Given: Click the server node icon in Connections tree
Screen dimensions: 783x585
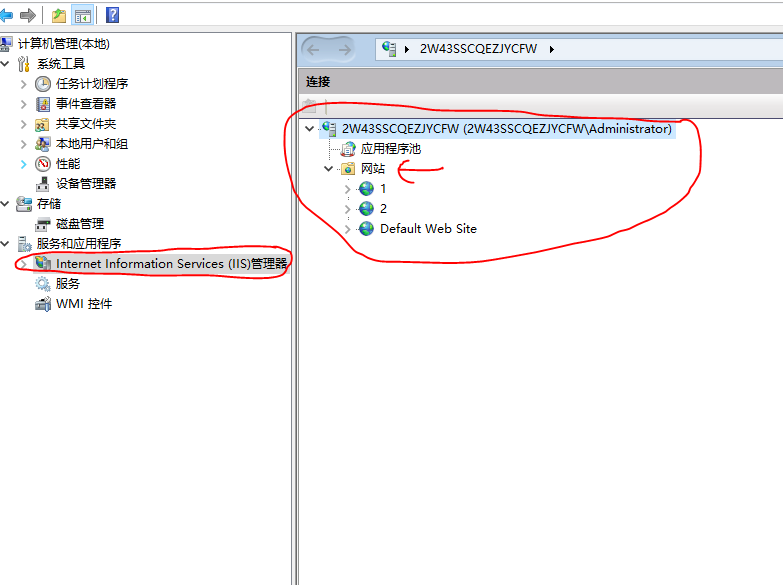Looking at the screenshot, I should pyautogui.click(x=329, y=129).
